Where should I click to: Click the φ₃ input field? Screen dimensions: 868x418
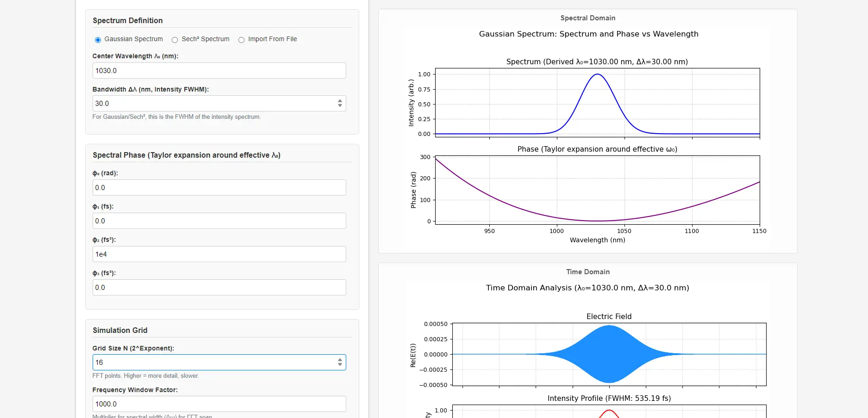(219, 287)
